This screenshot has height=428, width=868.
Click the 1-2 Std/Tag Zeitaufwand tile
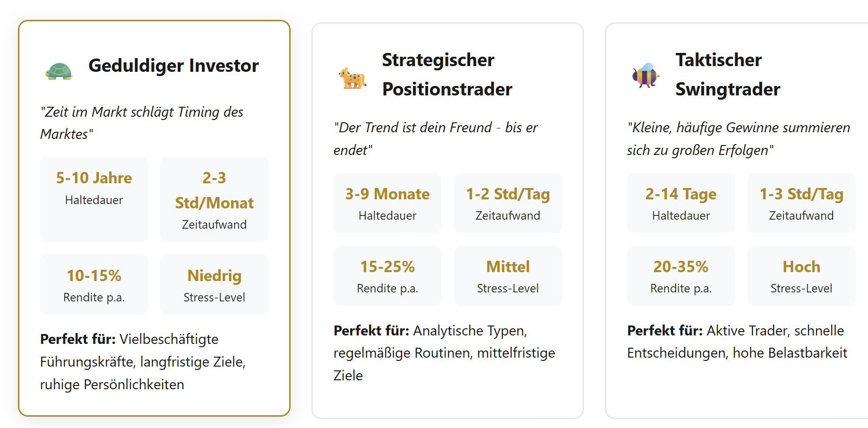click(x=508, y=203)
